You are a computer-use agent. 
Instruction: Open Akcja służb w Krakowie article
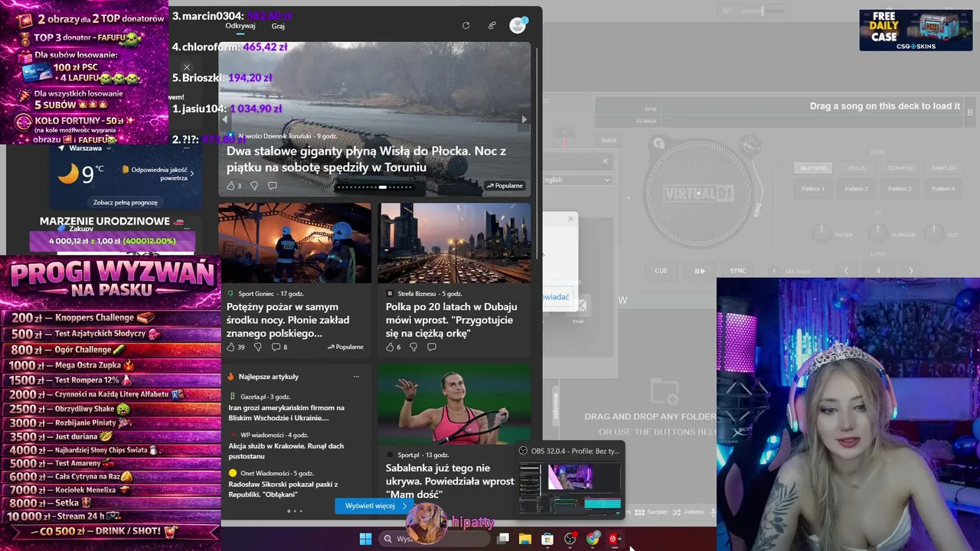click(x=286, y=451)
